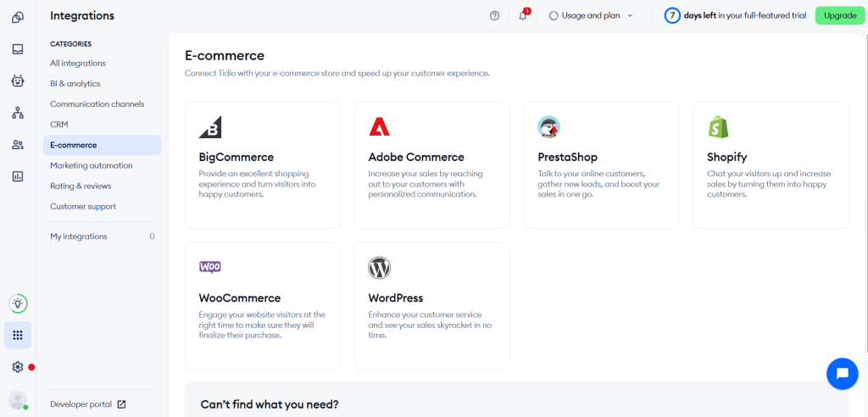868x417 pixels.
Task: Click the external link icon by Developer portal
Action: point(122,404)
